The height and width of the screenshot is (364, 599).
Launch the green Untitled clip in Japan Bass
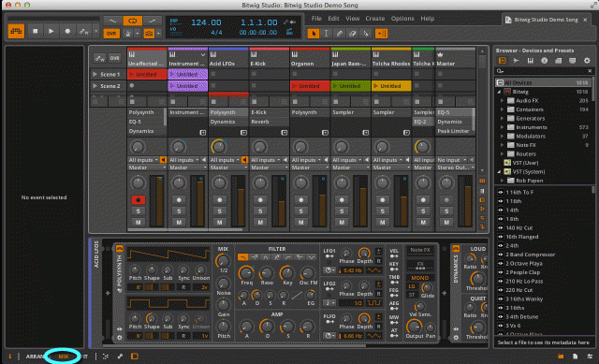(350, 86)
